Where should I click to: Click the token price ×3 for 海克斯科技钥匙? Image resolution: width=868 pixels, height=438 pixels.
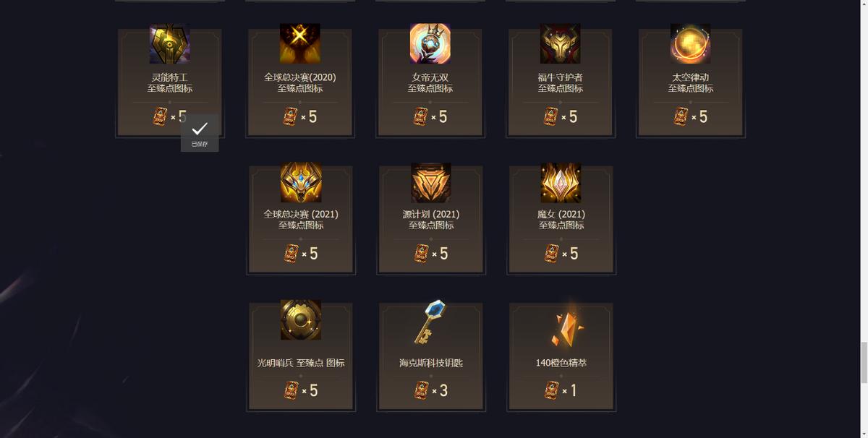[x=431, y=390]
